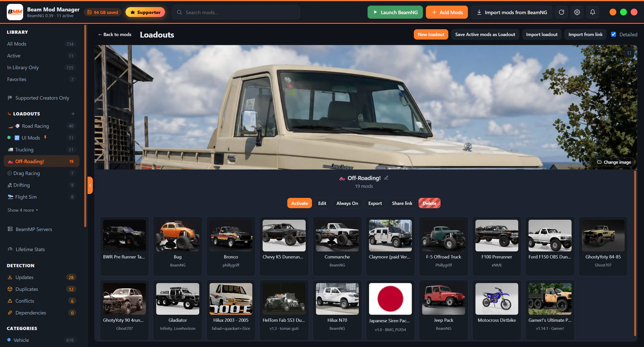Image resolution: width=644 pixels, height=347 pixels.
Task: Click the main content vertical scrollbar
Action: tap(635, 253)
